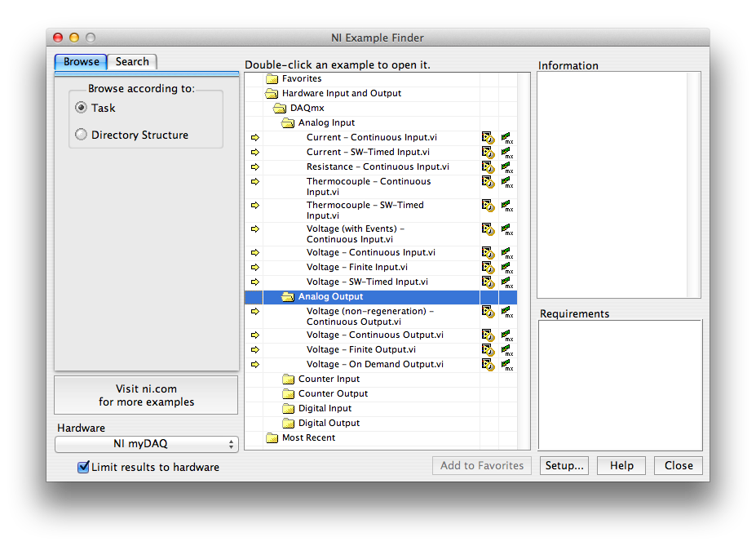Image resolution: width=756 pixels, height=546 pixels.
Task: Click Visit ni.com for more examples
Action: coord(147,395)
